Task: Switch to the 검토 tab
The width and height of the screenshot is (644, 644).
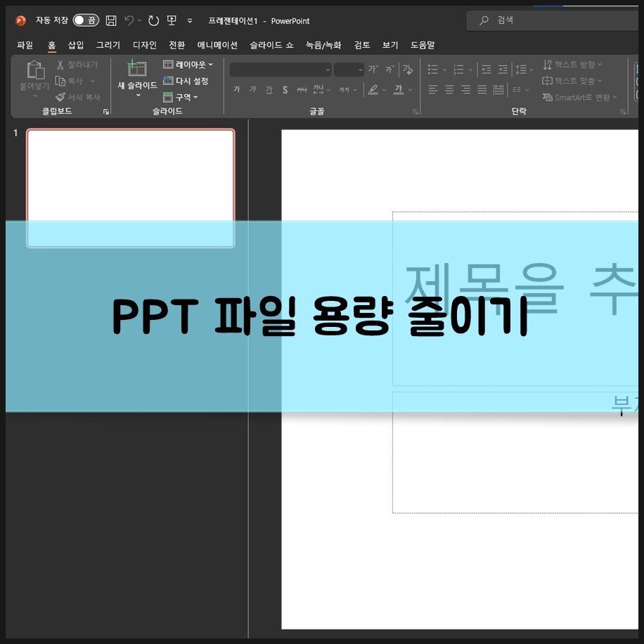Action: pos(362,45)
